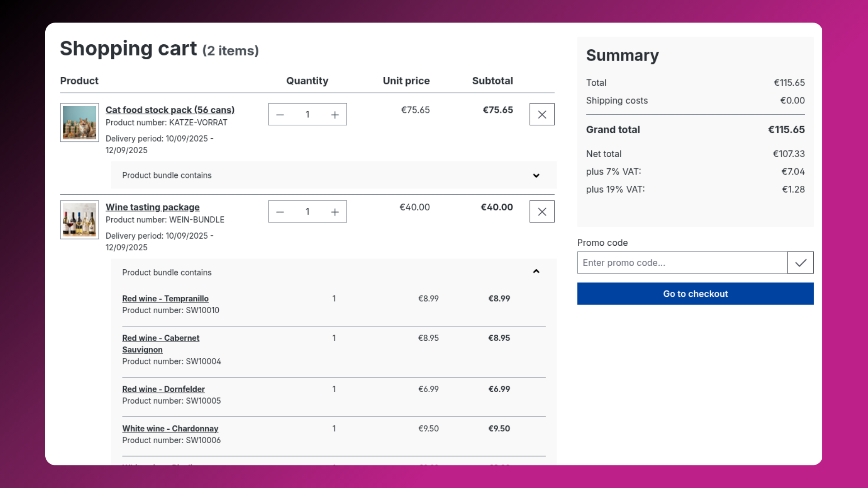Open the Wine tasting package link

[x=152, y=207]
